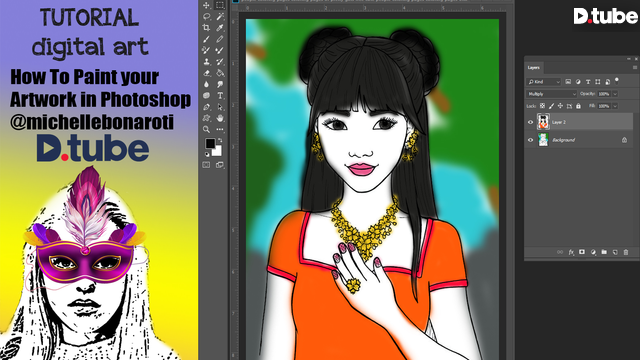Select the Path Selection arrow tool

point(220,107)
